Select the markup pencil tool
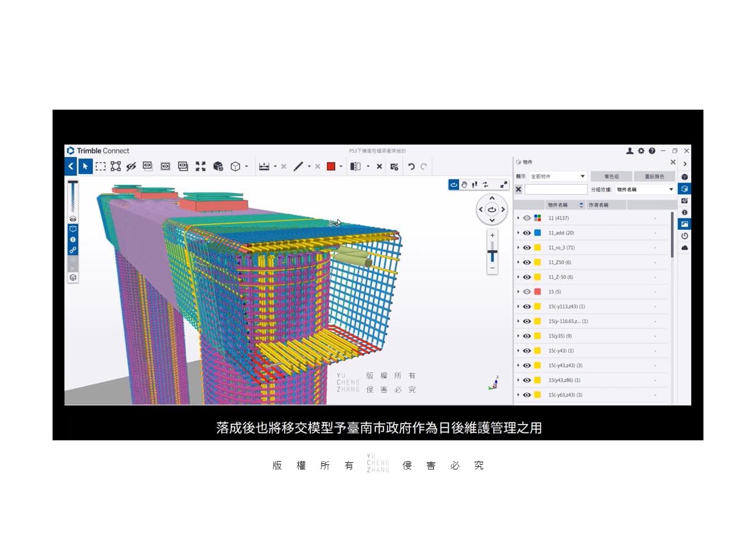Screen dimensions: 756x550 298,166
